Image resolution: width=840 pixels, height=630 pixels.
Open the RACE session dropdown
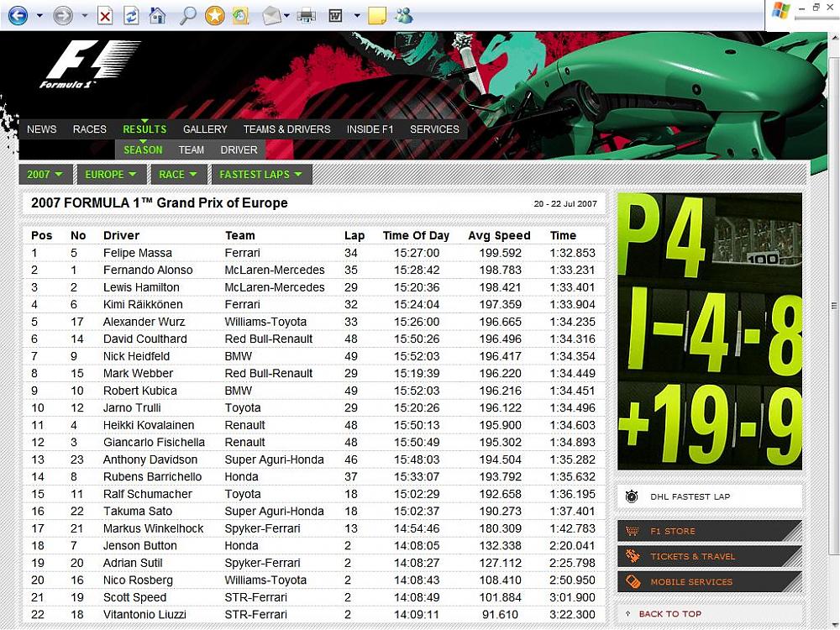[178, 175]
